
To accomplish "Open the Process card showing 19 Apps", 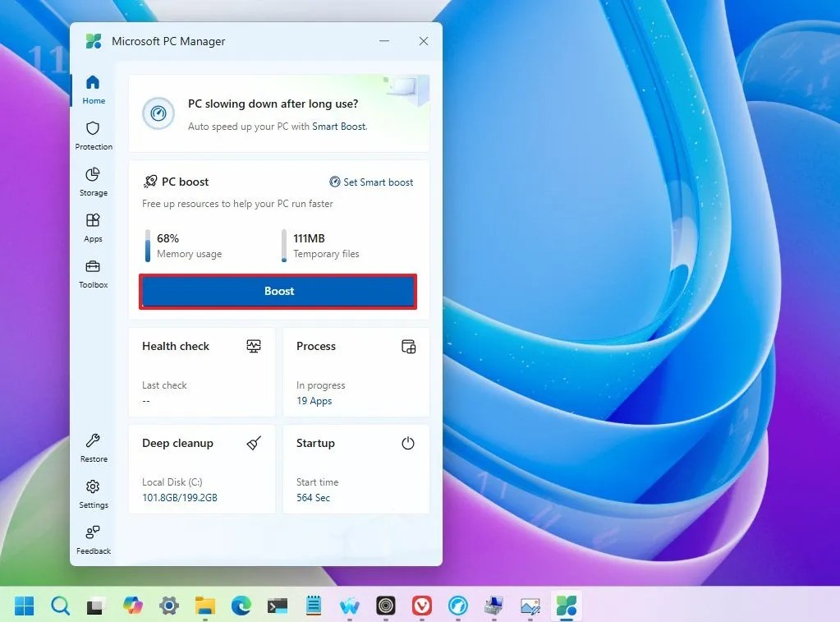I will (356, 371).
